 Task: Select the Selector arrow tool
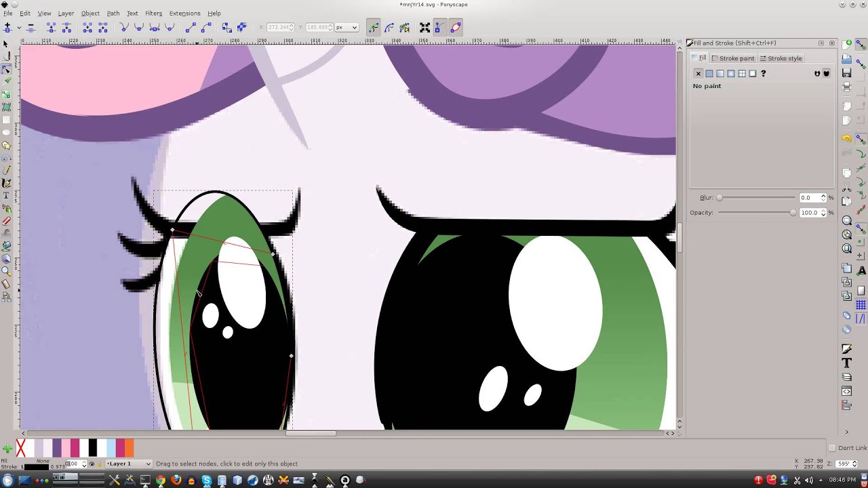pos(6,45)
